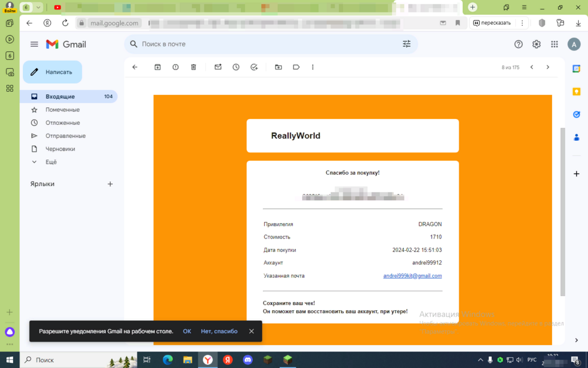Add the email to Tasks
Viewport: 588px width, 368px height.
(x=254, y=67)
